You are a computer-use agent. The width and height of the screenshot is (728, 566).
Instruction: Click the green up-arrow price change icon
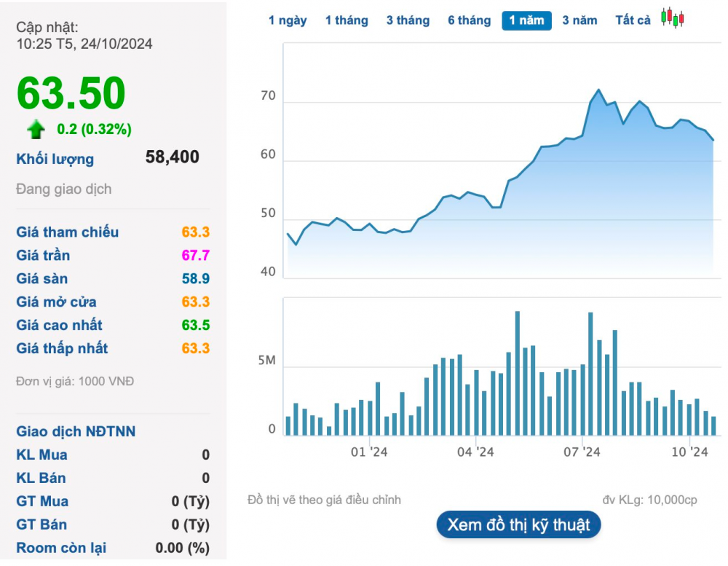point(36,129)
